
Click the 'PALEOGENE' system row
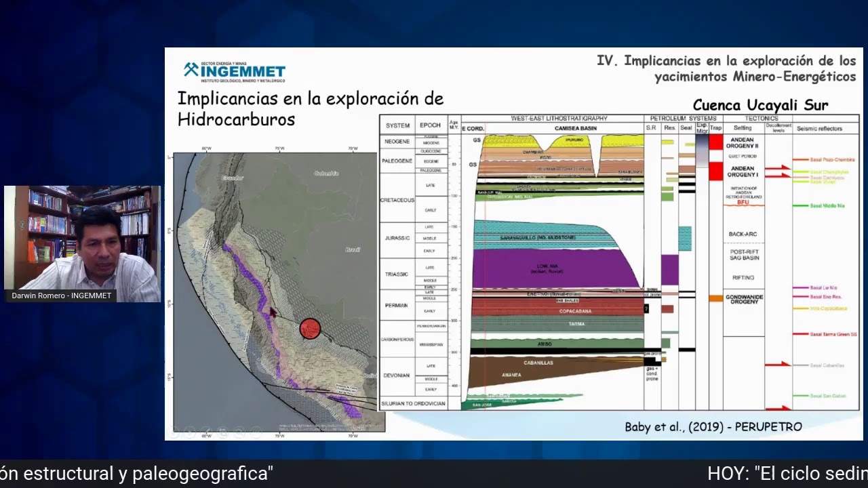[x=397, y=161]
